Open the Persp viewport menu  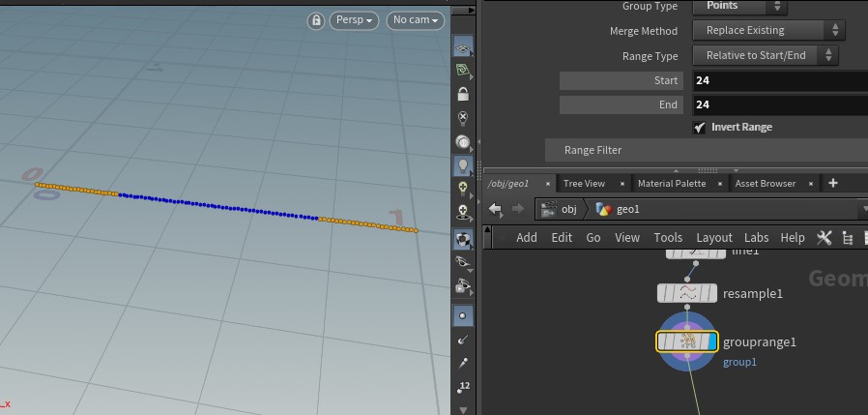point(355,20)
